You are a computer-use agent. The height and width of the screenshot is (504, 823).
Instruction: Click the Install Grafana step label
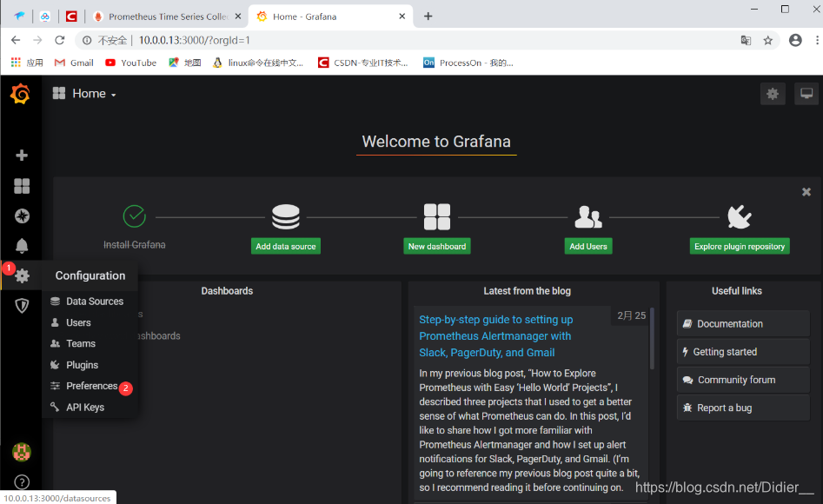pyautogui.click(x=135, y=245)
